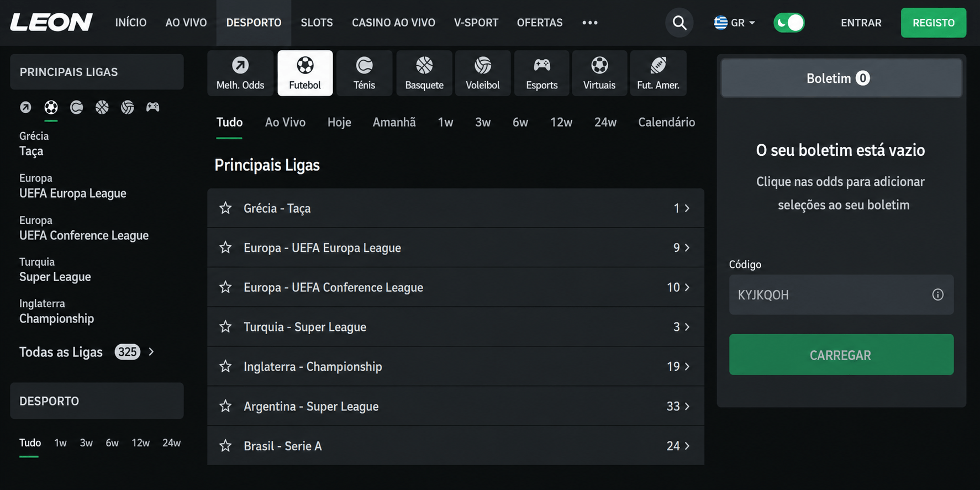Click sidebar best odds arrow icon
Screen dimensions: 980x490
click(x=25, y=107)
